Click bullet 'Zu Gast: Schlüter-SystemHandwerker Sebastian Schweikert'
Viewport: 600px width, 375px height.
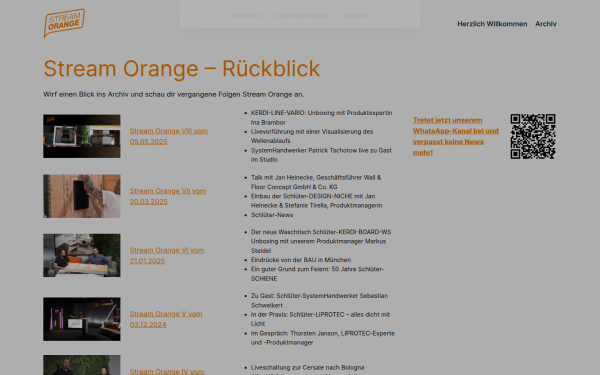[319, 300]
